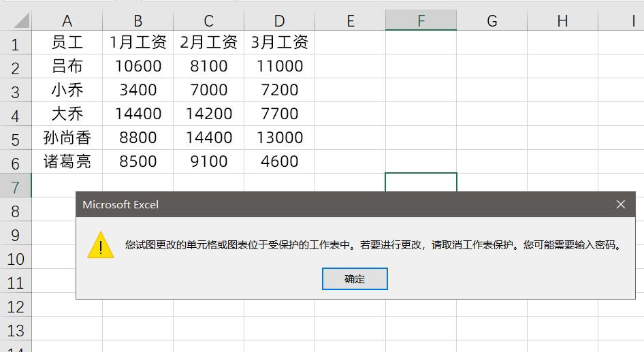Select row 6 header

pos(16,162)
